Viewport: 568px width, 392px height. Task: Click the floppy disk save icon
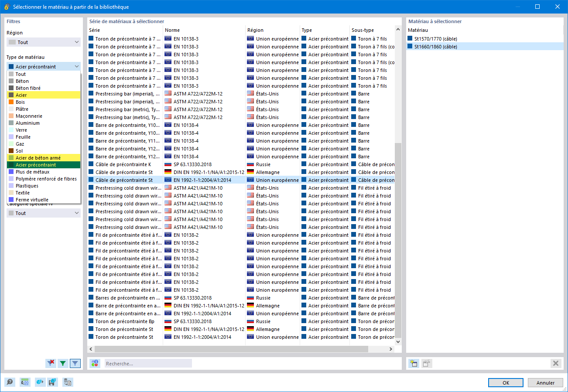52,382
